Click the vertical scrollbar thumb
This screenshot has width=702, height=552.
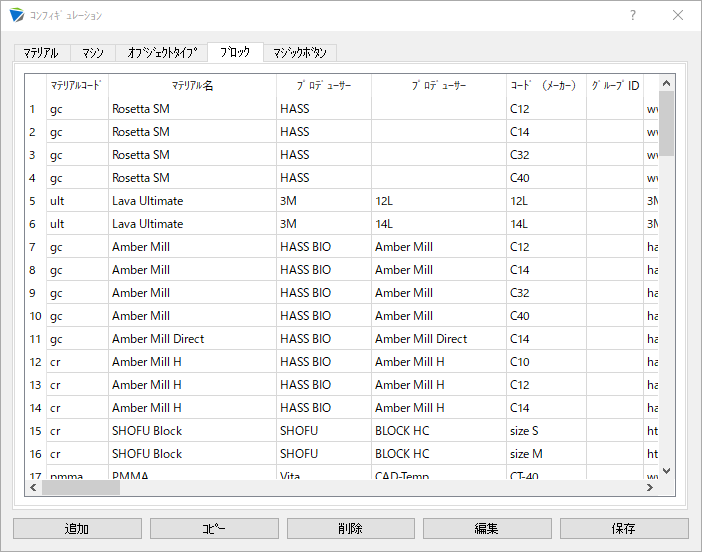tap(666, 124)
